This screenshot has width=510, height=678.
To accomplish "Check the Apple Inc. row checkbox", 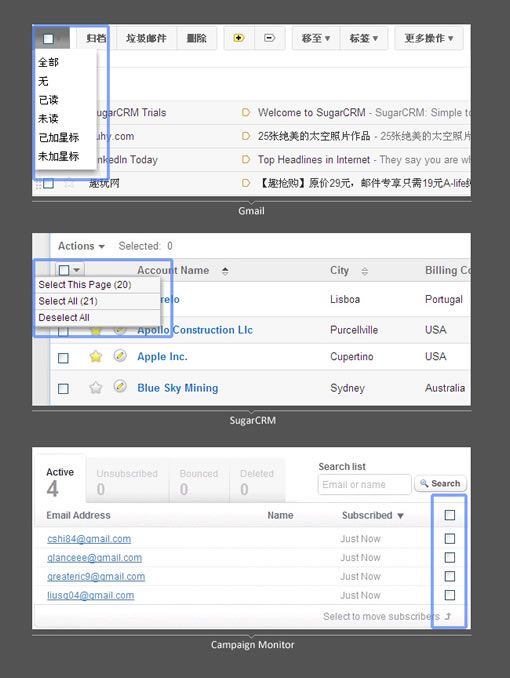I will click(x=63, y=358).
